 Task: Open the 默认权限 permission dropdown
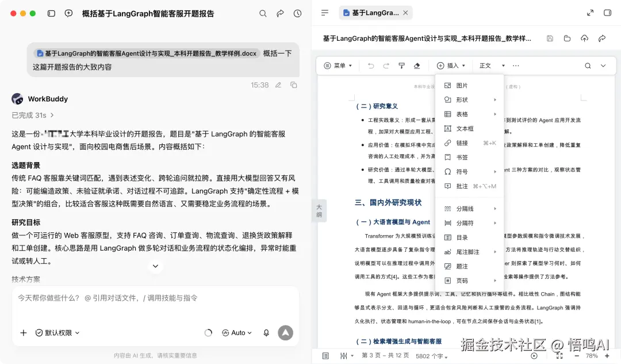pos(58,333)
